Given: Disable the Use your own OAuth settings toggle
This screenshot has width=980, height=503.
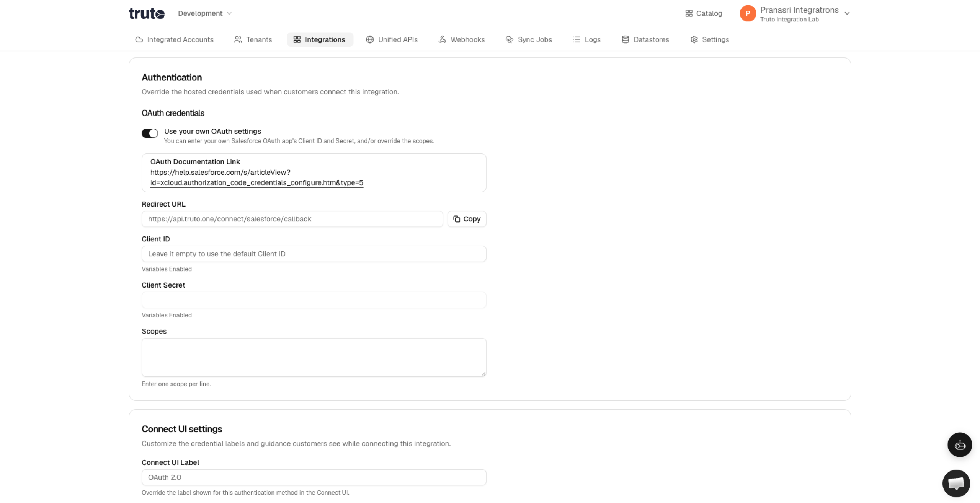Looking at the screenshot, I should point(150,133).
